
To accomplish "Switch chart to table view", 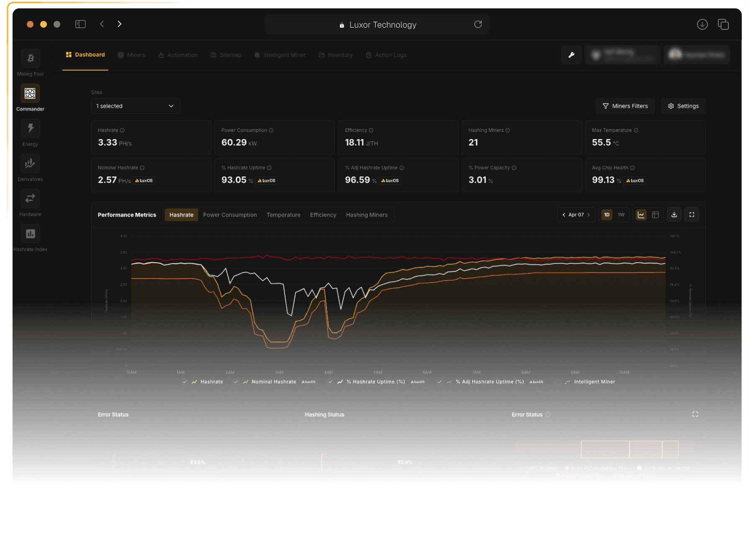I will click(656, 215).
